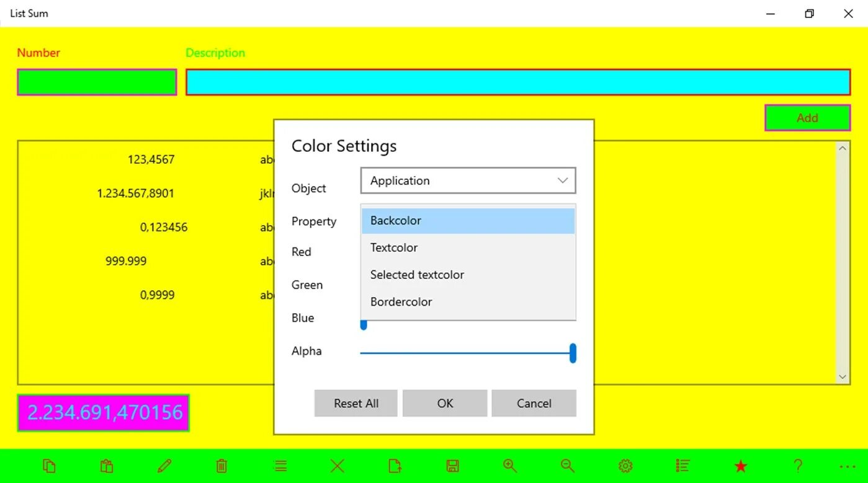Click the X clear icon in toolbar
The width and height of the screenshot is (868, 483).
click(338, 466)
